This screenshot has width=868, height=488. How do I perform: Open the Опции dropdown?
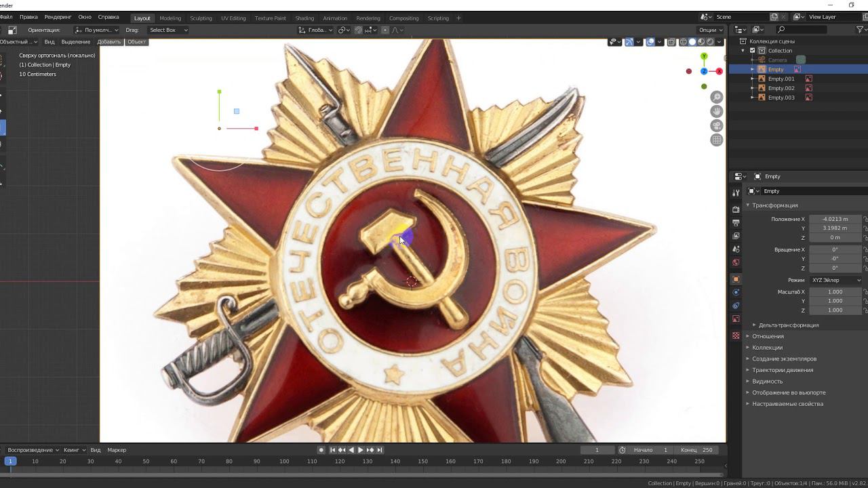(x=710, y=30)
